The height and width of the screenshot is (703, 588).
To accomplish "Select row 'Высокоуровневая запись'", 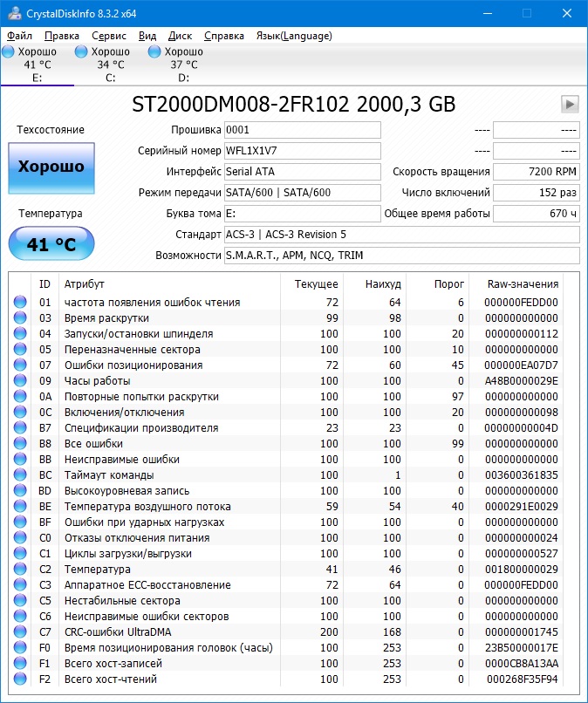I will click(x=287, y=490).
